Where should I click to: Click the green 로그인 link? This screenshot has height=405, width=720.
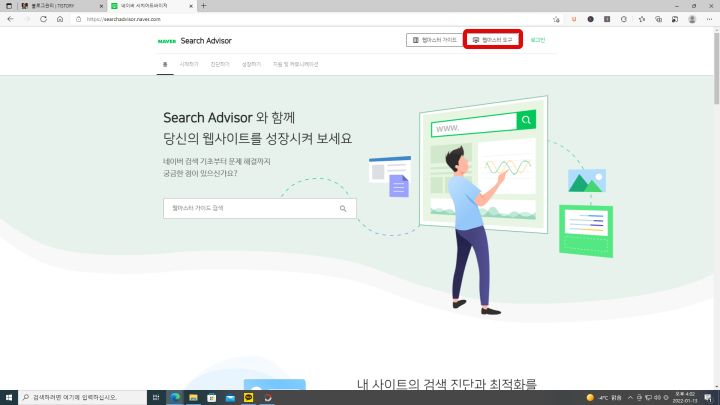coord(537,40)
